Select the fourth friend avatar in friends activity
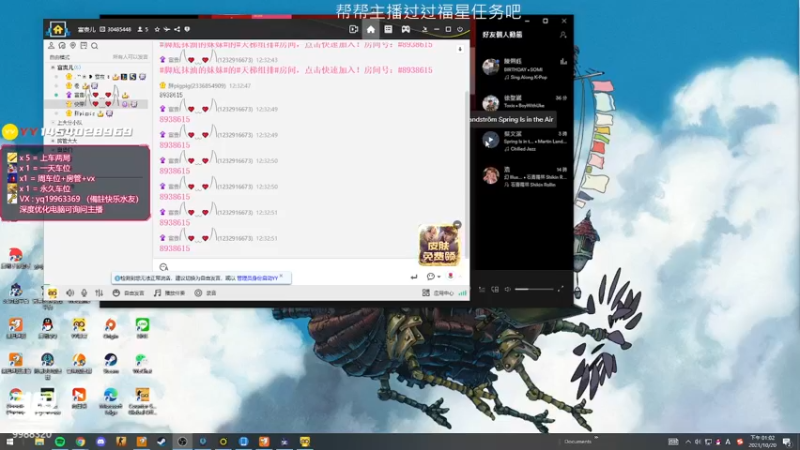This screenshot has width=800, height=450. (491, 176)
